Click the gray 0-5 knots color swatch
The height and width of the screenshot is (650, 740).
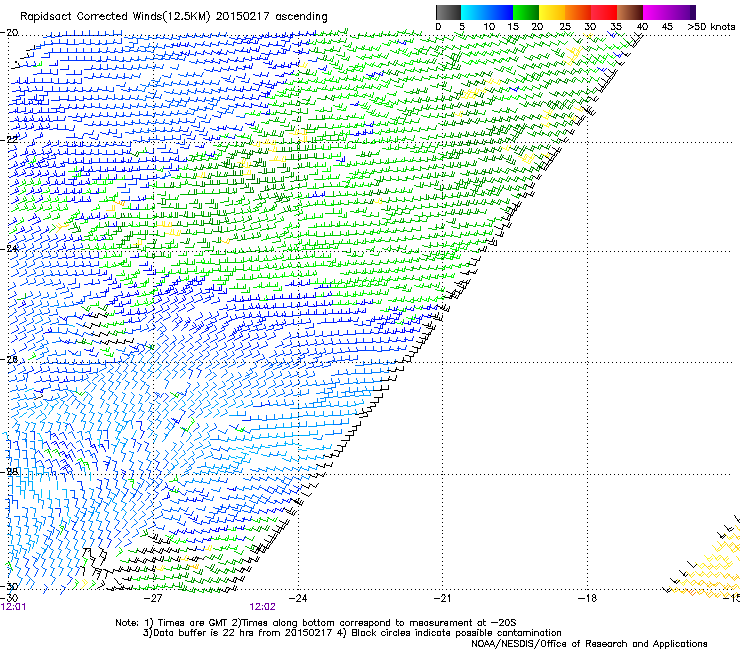coord(448,12)
